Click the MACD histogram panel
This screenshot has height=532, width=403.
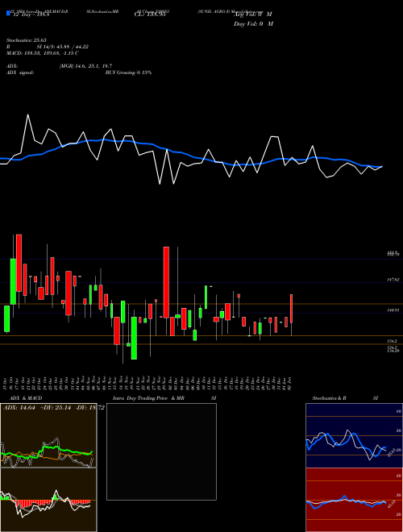click(x=48, y=500)
